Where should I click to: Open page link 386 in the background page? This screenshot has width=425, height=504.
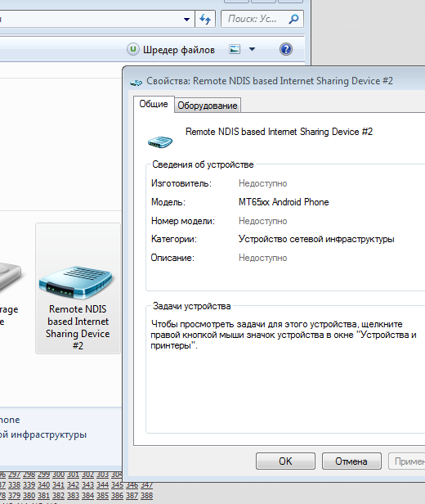pos(117,496)
